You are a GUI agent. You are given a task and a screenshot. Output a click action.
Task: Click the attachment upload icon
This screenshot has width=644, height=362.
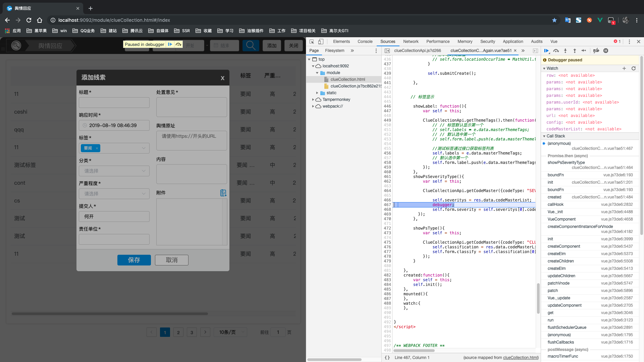223,193
